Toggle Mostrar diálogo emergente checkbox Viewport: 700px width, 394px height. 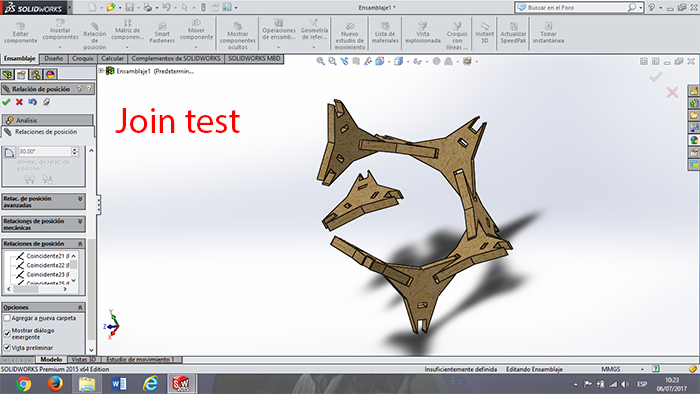(7, 333)
